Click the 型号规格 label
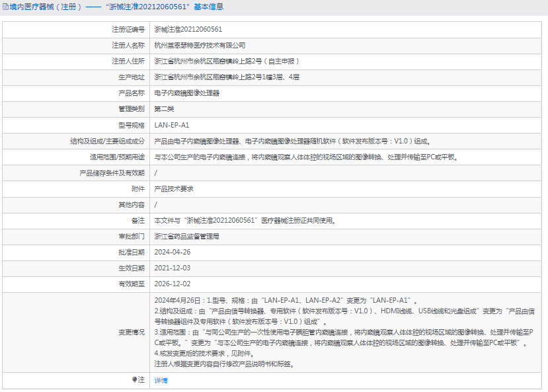The width and height of the screenshot is (548, 392). point(132,125)
